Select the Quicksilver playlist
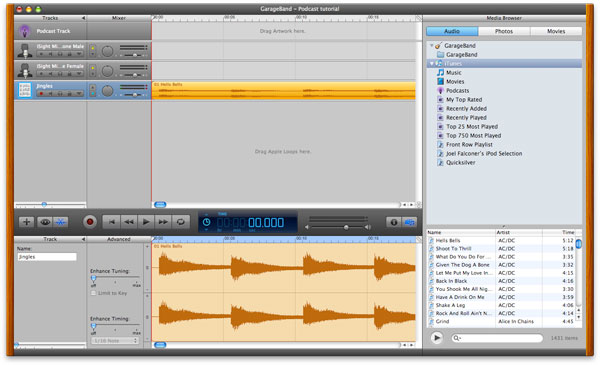The height and width of the screenshot is (365, 600). [460, 163]
